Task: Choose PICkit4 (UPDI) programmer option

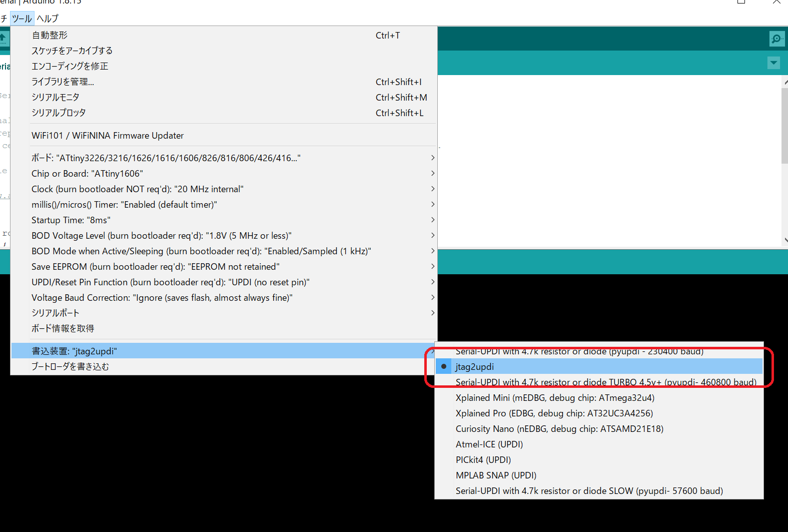Action: (x=483, y=460)
